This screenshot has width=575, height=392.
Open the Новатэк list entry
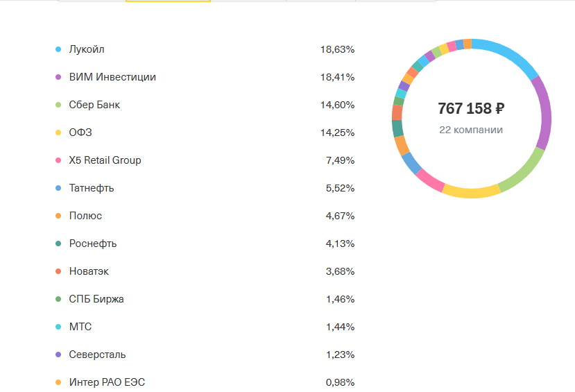click(89, 271)
